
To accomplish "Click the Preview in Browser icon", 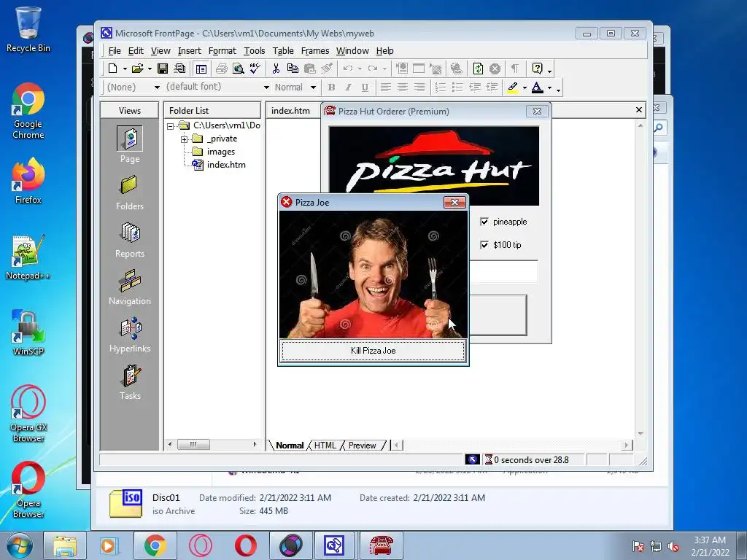I will 239,69.
